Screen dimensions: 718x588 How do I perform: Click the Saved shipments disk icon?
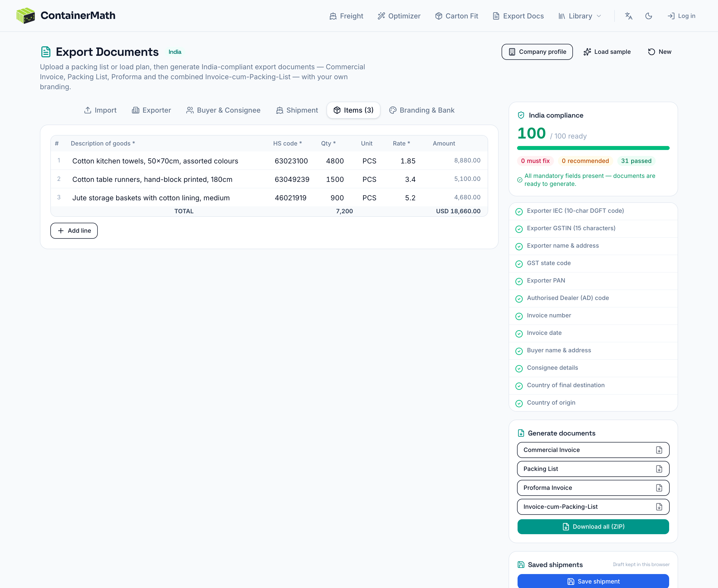[x=521, y=565]
